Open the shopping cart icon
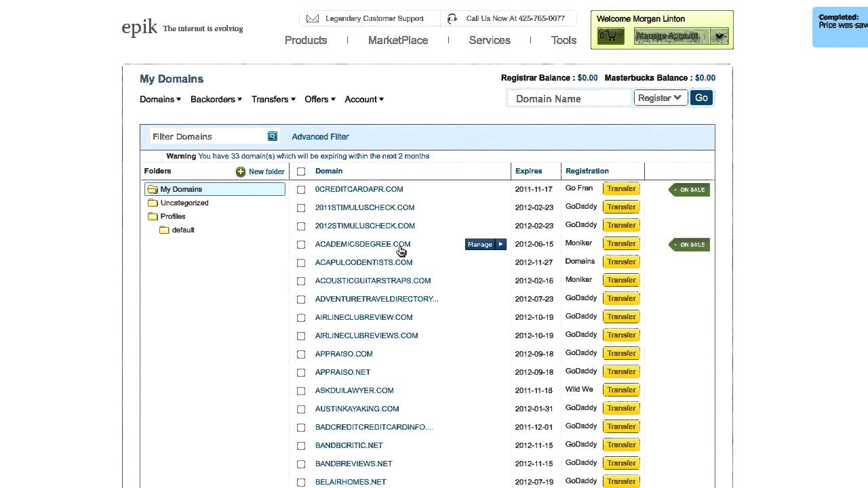The image size is (868, 488). (611, 37)
